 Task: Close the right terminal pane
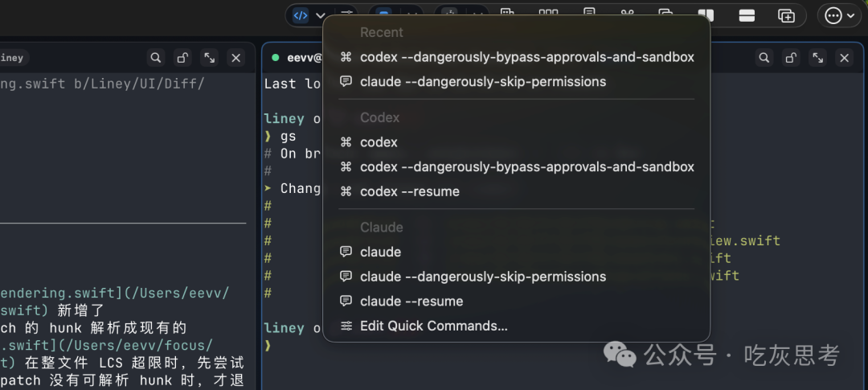[844, 58]
